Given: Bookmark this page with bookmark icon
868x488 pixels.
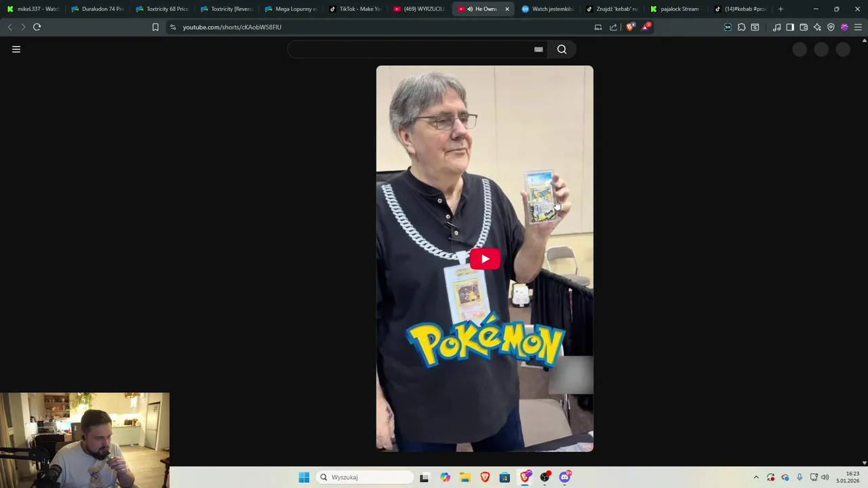Looking at the screenshot, I should pyautogui.click(x=155, y=27).
